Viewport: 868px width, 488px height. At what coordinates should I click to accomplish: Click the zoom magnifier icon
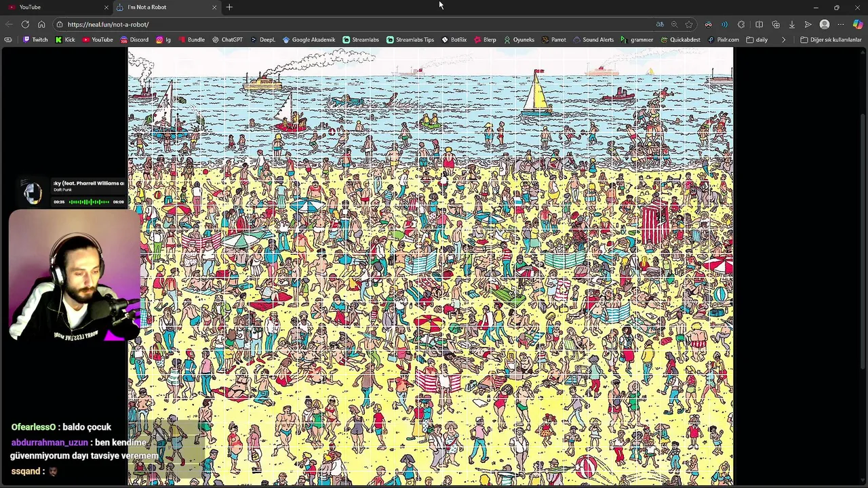[x=674, y=24]
